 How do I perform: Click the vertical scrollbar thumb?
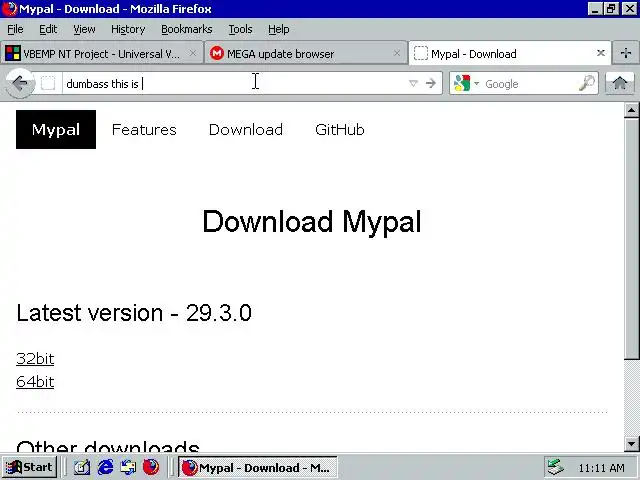(x=631, y=239)
